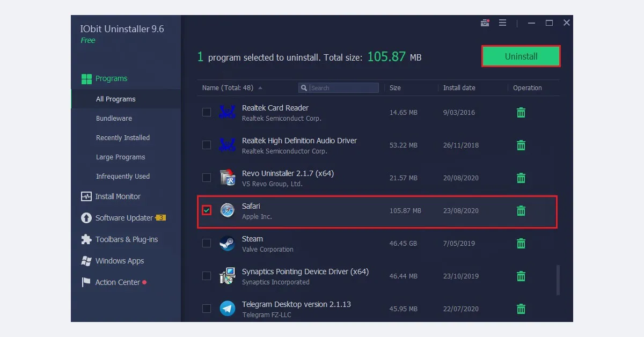Image resolution: width=644 pixels, height=337 pixels.
Task: Tick the Realtek High Definition Audio Driver checkbox
Action: click(206, 145)
